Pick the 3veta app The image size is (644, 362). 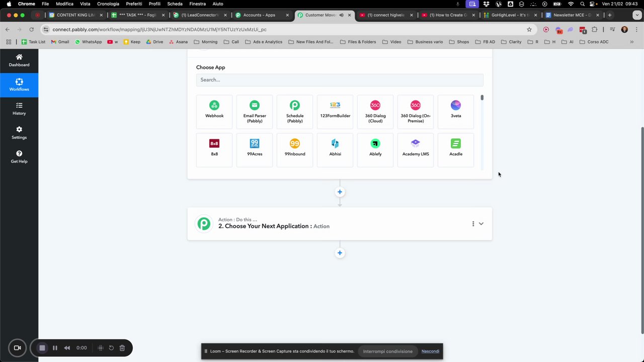[456, 112]
